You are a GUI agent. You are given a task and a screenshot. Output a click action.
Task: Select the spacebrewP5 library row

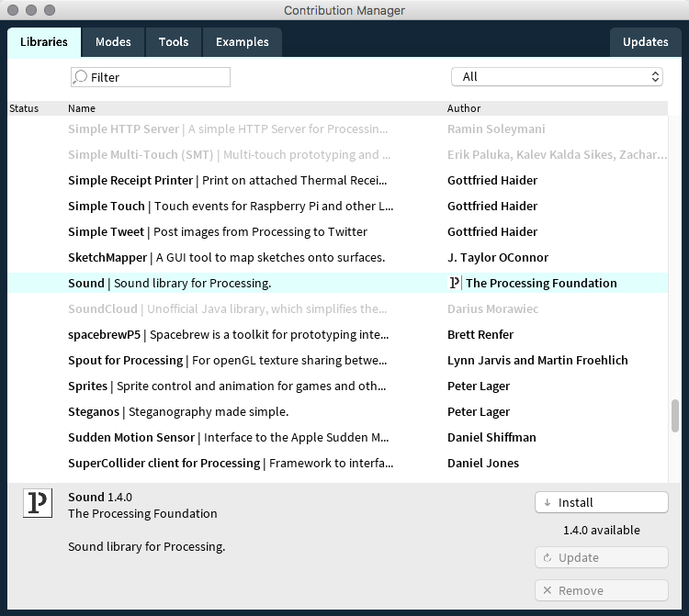point(337,334)
